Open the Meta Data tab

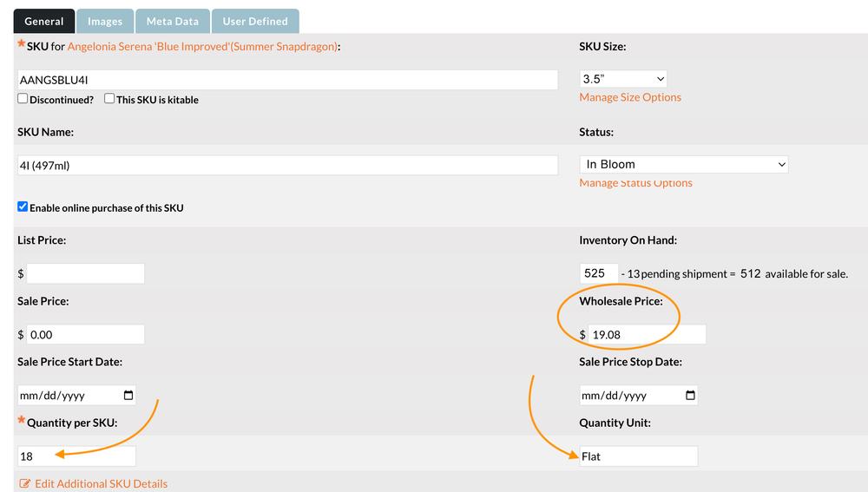(172, 22)
